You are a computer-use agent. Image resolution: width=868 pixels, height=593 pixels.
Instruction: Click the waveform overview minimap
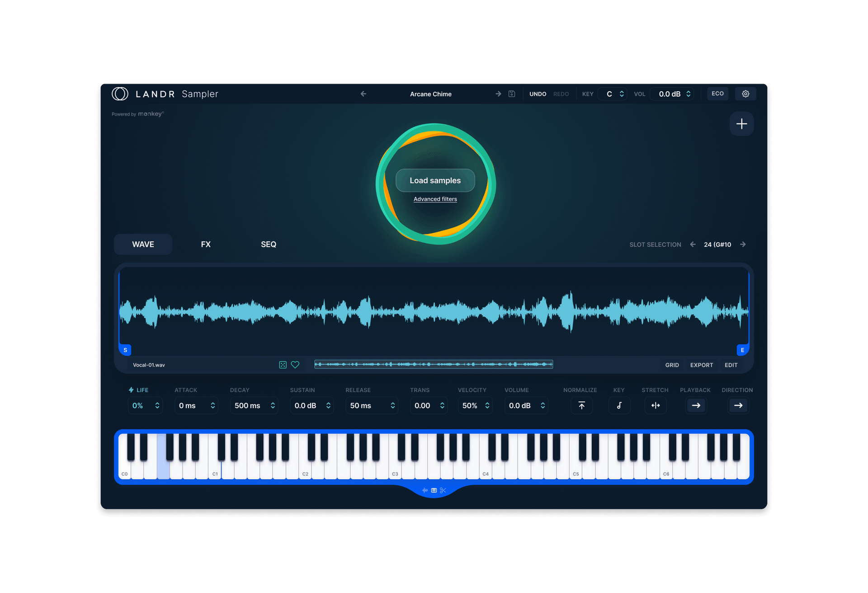coord(434,364)
